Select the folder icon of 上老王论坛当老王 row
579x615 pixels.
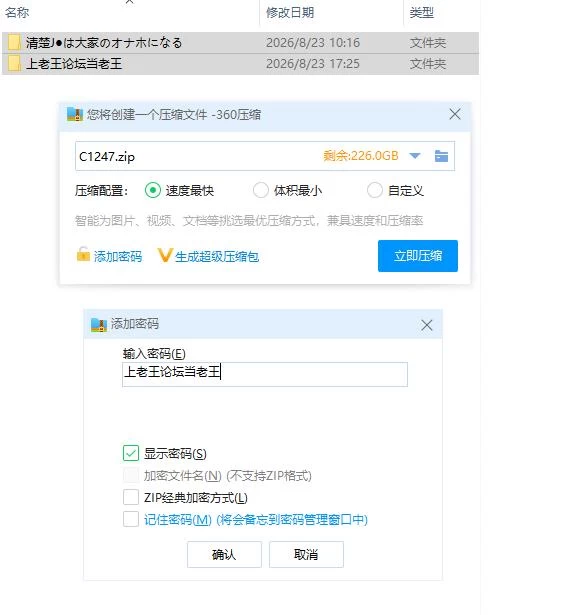click(x=14, y=64)
